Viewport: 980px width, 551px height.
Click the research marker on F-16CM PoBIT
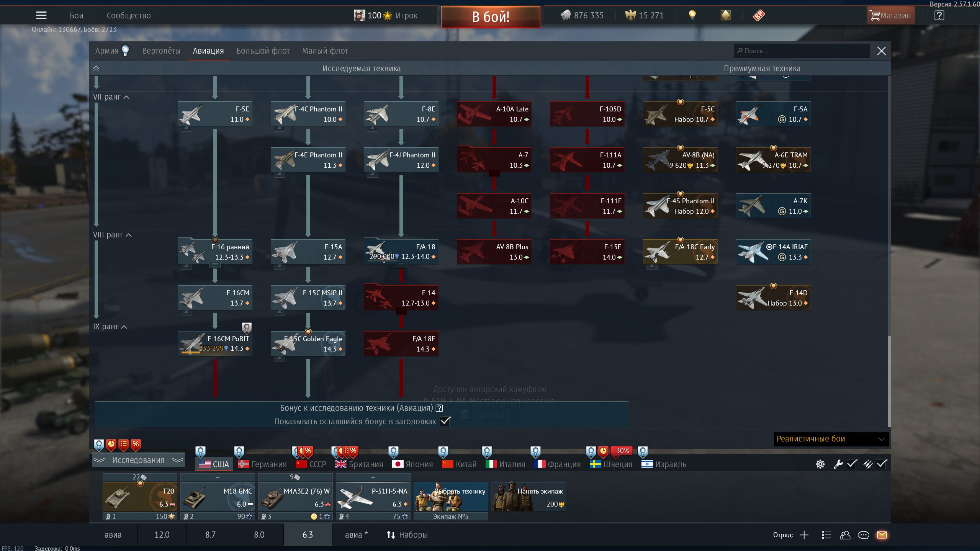point(247,328)
